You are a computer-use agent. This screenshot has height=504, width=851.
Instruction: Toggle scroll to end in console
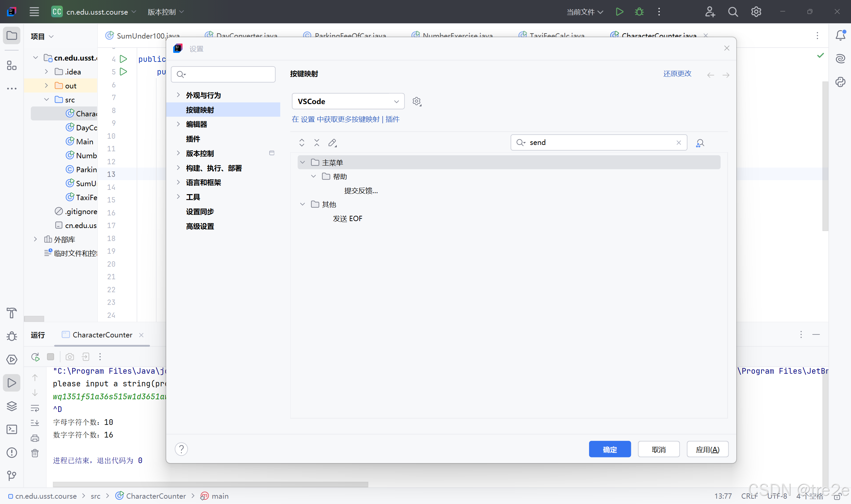pos(35,423)
